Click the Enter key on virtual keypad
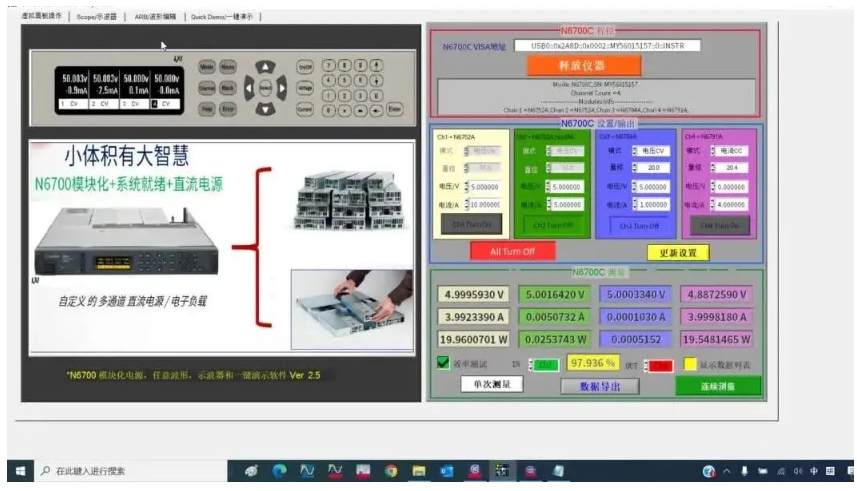The width and height of the screenshot is (857, 491). pyautogui.click(x=395, y=109)
